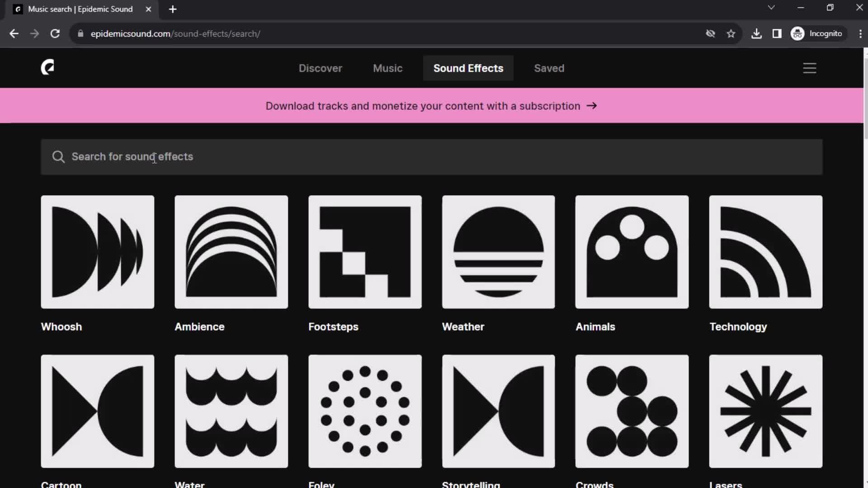Click the Foley sound category thumbnail
The image size is (868, 488).
pos(365,411)
